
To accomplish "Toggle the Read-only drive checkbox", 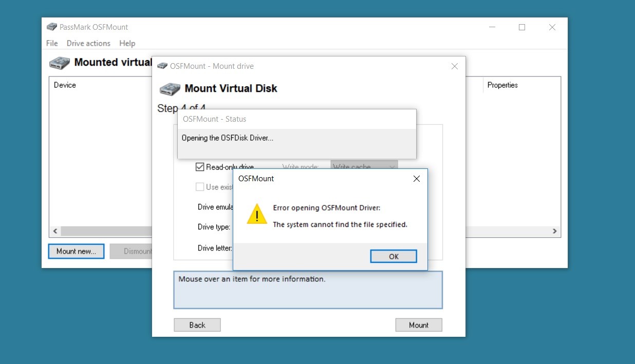I will [200, 167].
